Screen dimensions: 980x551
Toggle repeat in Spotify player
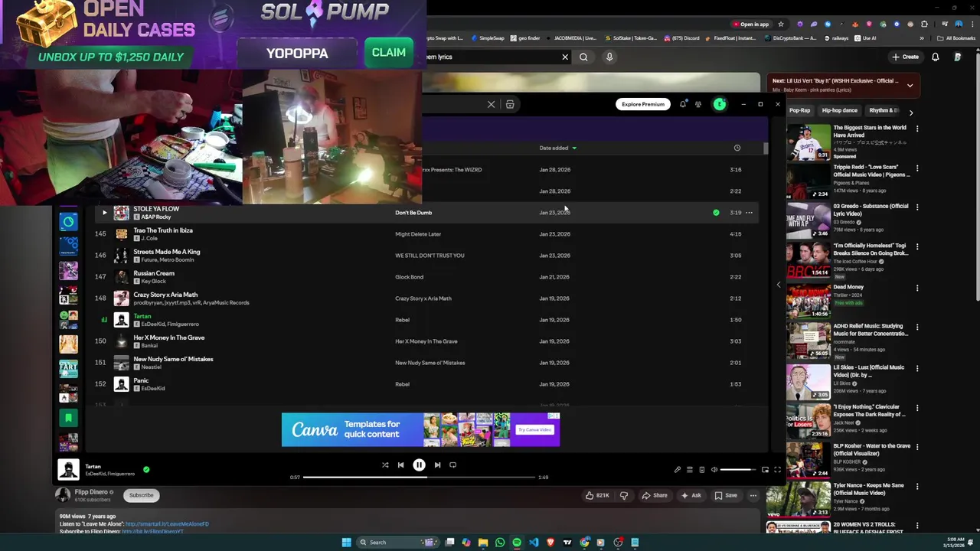click(x=452, y=465)
